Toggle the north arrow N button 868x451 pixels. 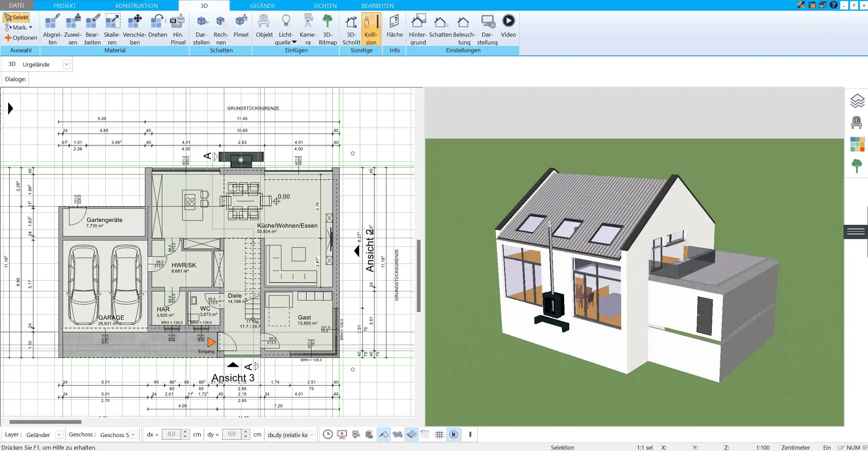(x=454, y=434)
